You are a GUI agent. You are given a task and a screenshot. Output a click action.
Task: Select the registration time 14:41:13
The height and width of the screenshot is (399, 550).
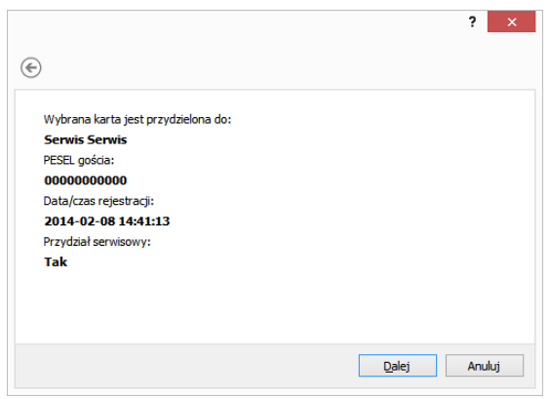(144, 221)
